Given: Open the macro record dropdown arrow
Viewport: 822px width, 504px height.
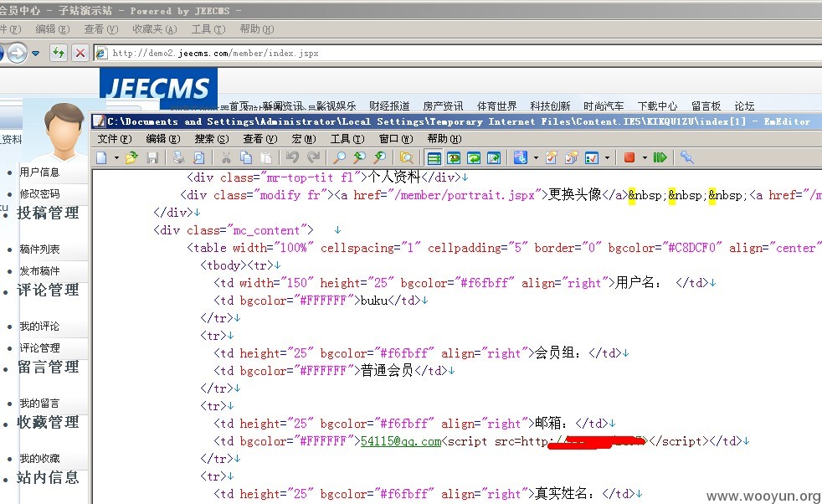Looking at the screenshot, I should 645,158.
